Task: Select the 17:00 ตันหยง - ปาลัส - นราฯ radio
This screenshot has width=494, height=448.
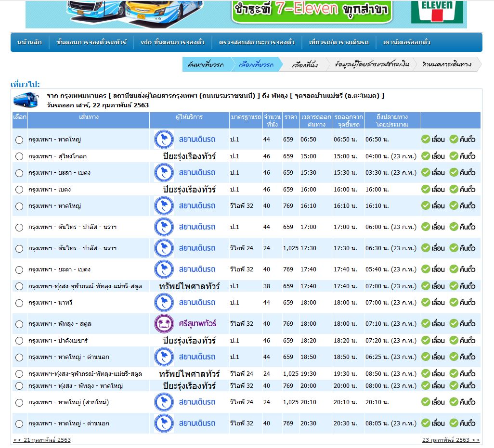Action: click(19, 227)
